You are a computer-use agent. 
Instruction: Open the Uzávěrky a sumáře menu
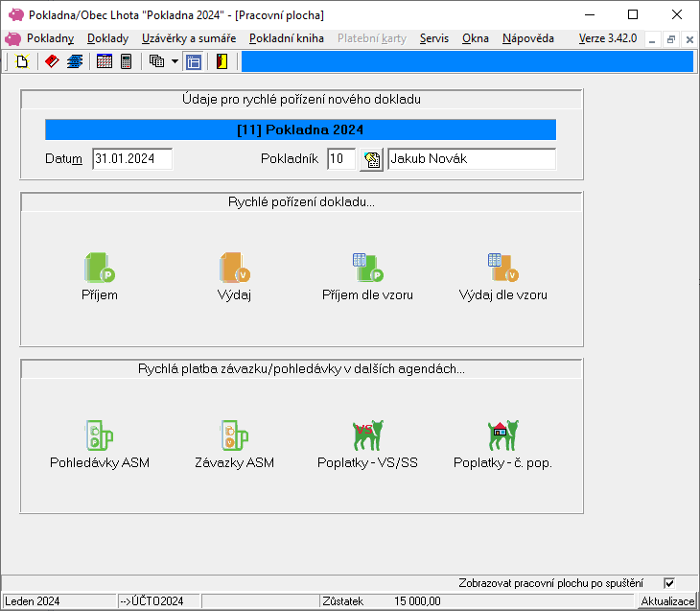coord(189,38)
